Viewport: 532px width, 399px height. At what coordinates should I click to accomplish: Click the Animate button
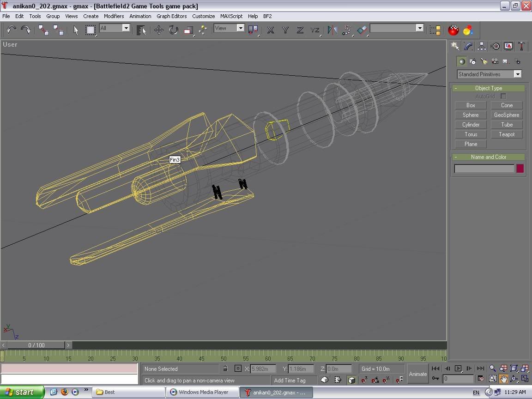(x=417, y=374)
